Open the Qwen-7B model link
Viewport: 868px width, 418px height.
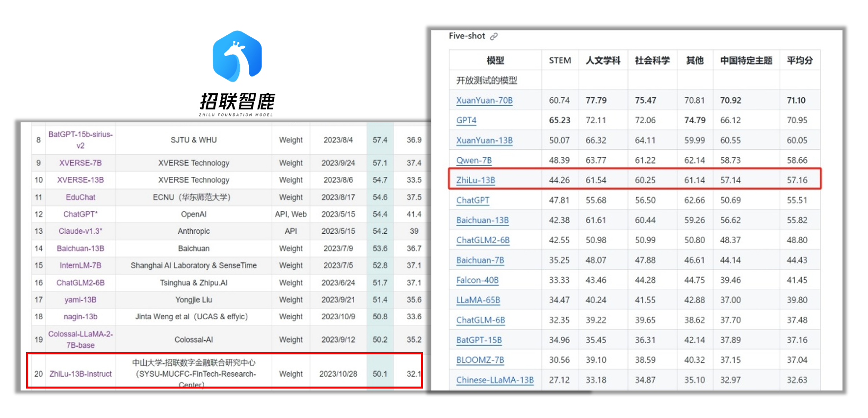[473, 160]
